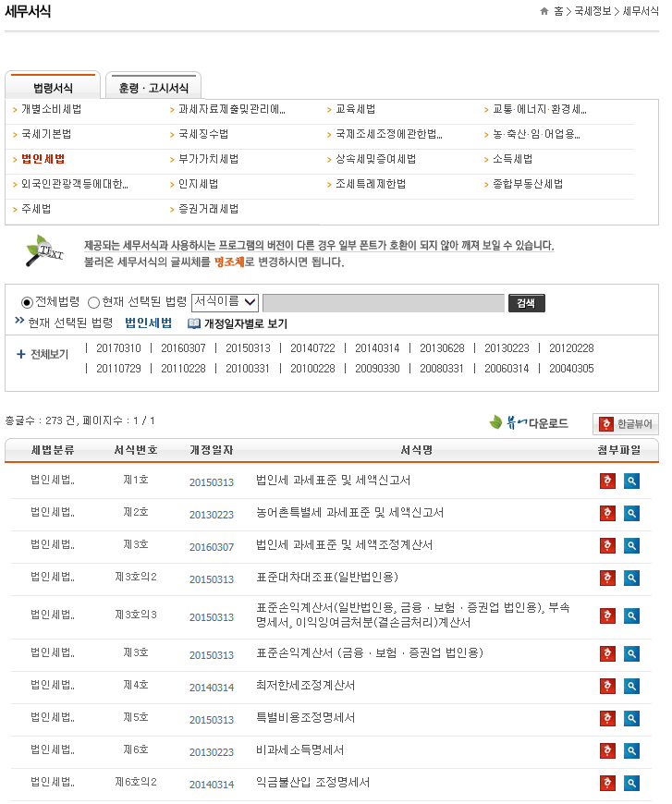The width and height of the screenshot is (672, 804).
Task: Switch to the 법령서식 tab
Action: [53, 88]
